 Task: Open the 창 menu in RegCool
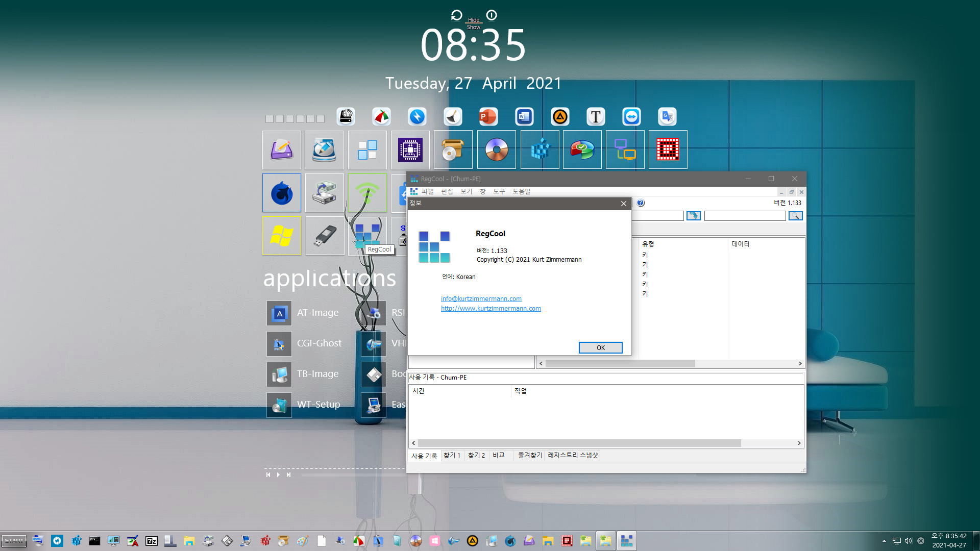(482, 191)
